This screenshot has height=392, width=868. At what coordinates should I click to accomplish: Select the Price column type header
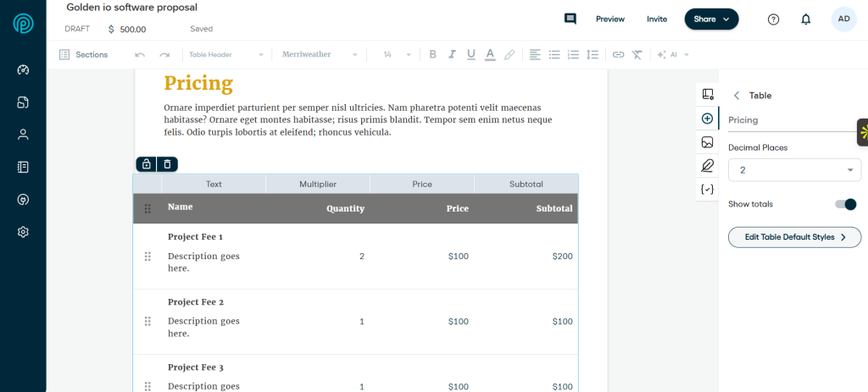coord(422,184)
